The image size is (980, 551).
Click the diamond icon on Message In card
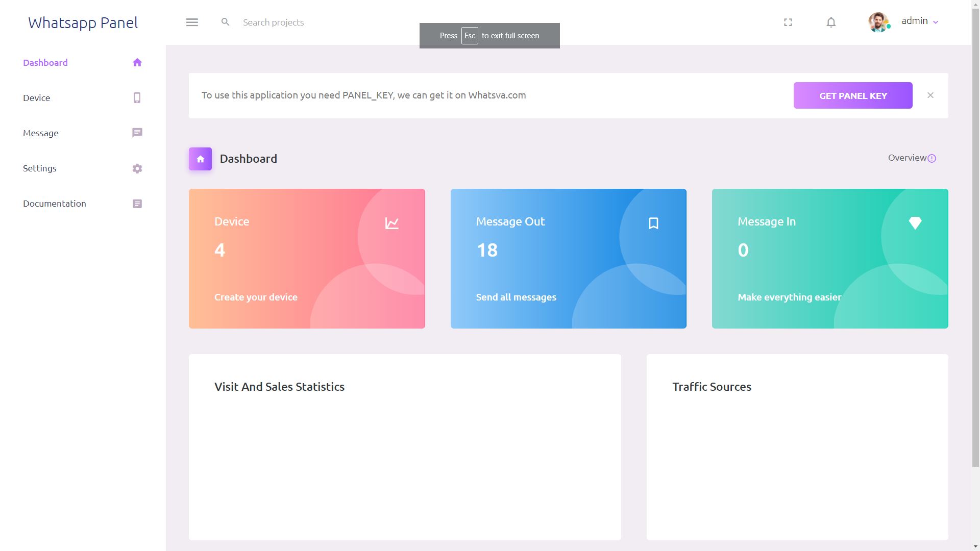(915, 223)
